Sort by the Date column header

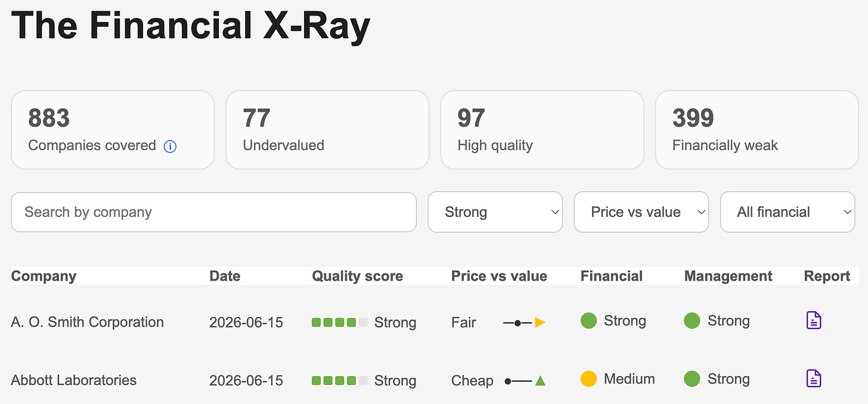click(225, 276)
